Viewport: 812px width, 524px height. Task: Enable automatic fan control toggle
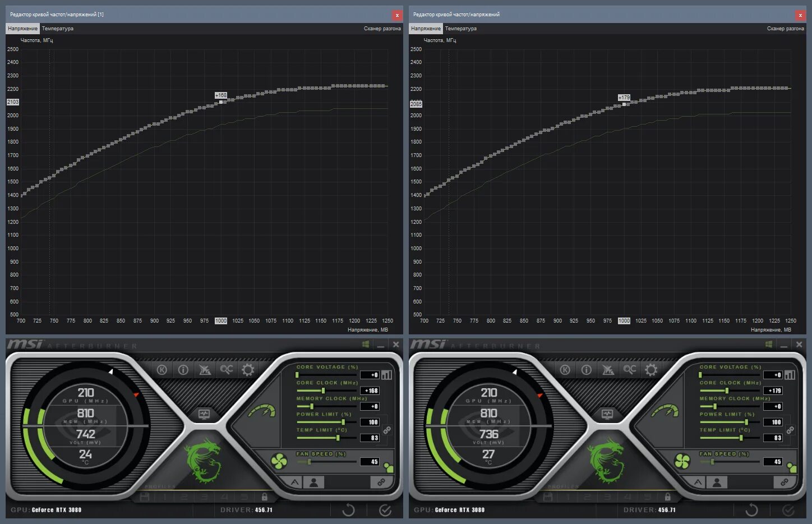(x=294, y=482)
